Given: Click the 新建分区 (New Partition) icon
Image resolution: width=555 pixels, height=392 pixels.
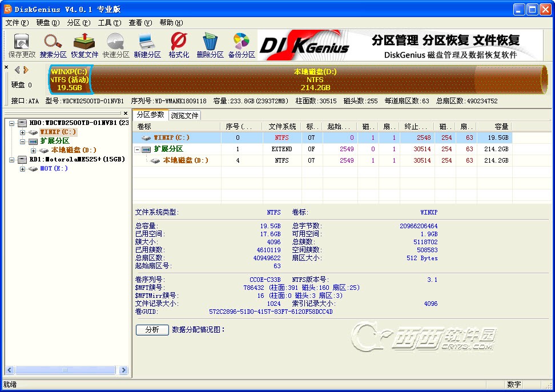Looking at the screenshot, I should click(x=147, y=45).
